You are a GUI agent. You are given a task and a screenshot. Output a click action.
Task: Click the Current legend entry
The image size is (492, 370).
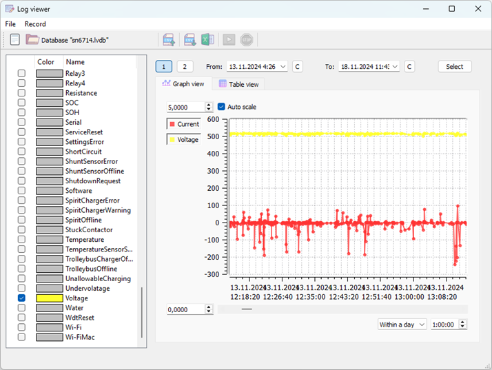[184, 124]
